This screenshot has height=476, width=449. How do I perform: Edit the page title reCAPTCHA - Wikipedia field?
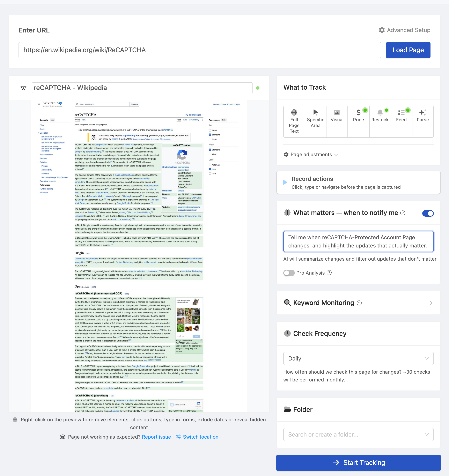[142, 88]
